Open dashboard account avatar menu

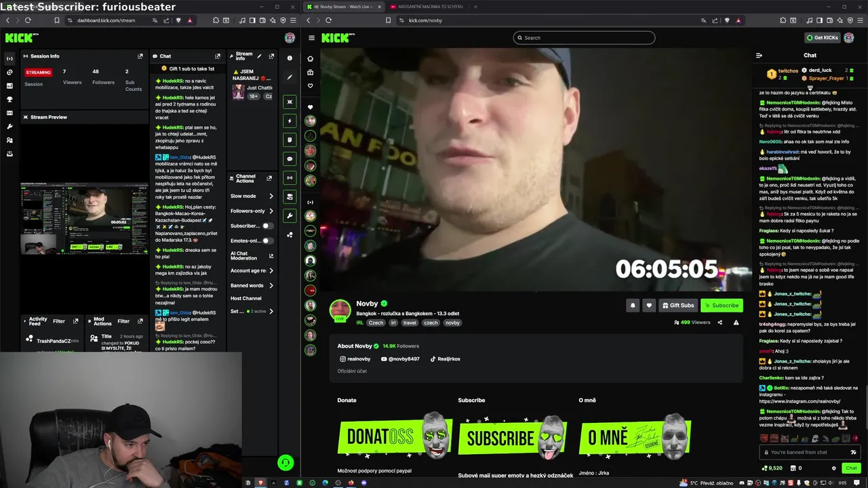pyautogui.click(x=290, y=38)
